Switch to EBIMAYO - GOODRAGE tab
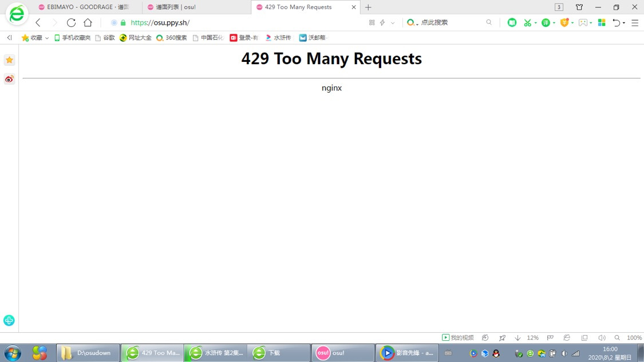The image size is (644, 362). 85,7
